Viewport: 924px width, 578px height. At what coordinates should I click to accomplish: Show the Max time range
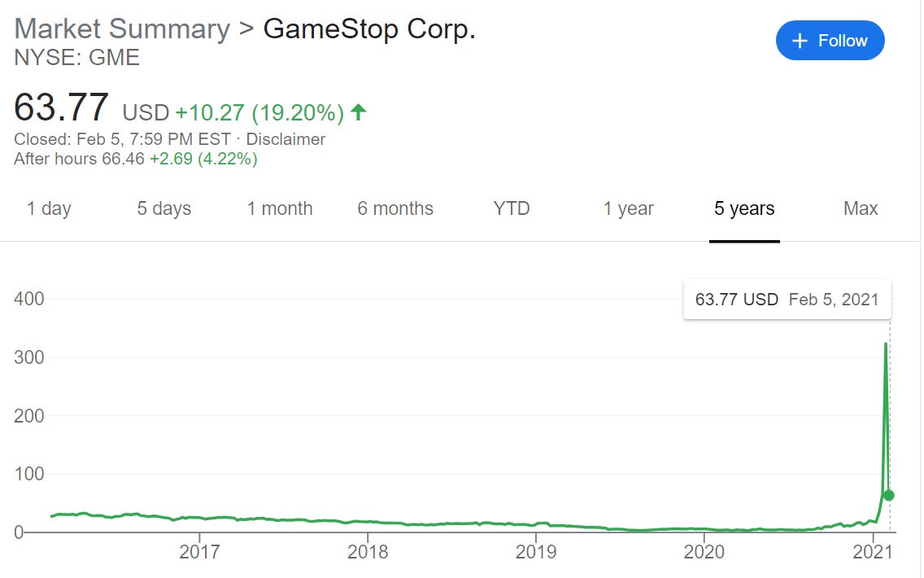click(x=861, y=208)
